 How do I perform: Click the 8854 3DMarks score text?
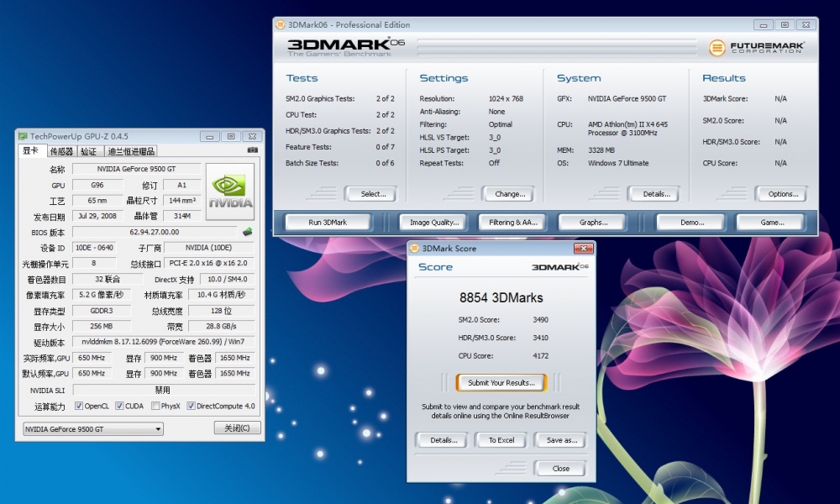(x=501, y=298)
